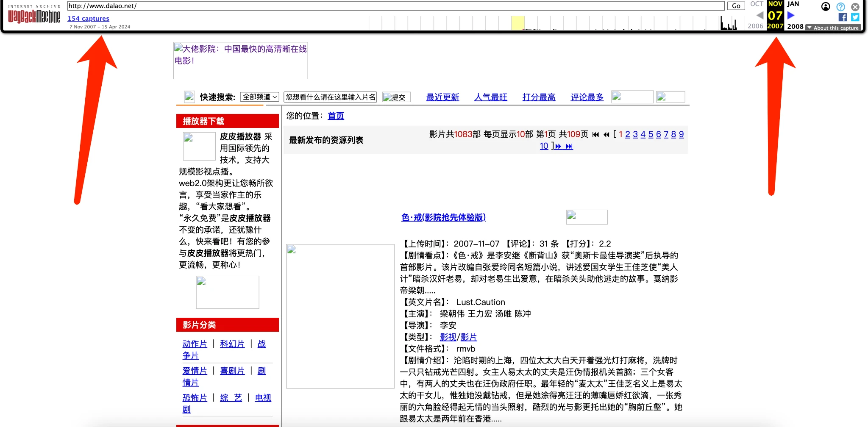Open the Wayback user account icon

pos(826,6)
